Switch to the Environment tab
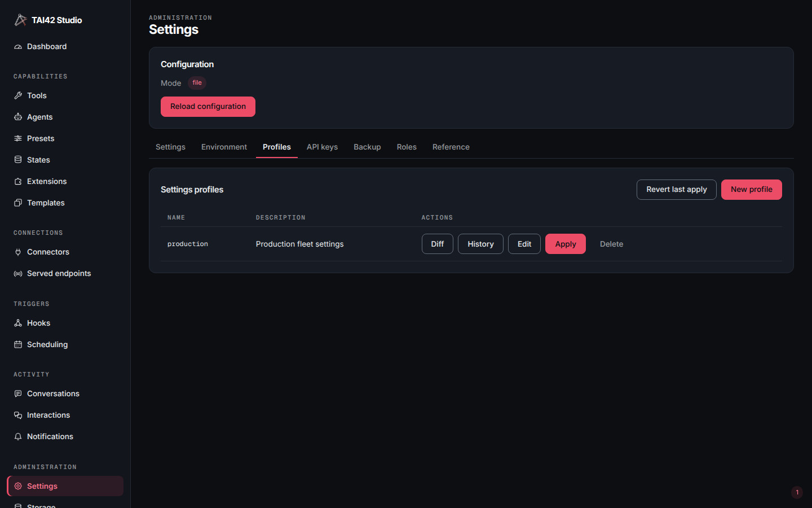Viewport: 812px width, 508px height. (x=224, y=147)
